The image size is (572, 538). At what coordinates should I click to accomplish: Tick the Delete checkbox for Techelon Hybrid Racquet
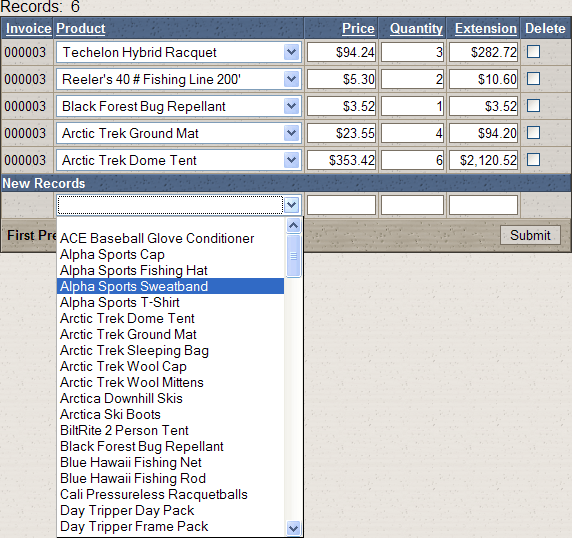point(533,52)
